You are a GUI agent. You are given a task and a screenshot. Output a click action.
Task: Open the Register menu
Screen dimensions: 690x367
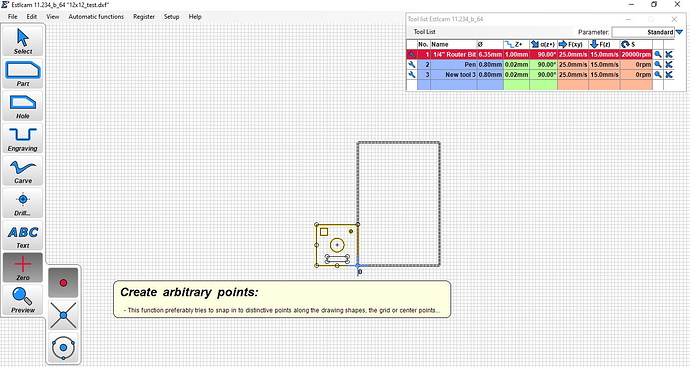pos(144,17)
